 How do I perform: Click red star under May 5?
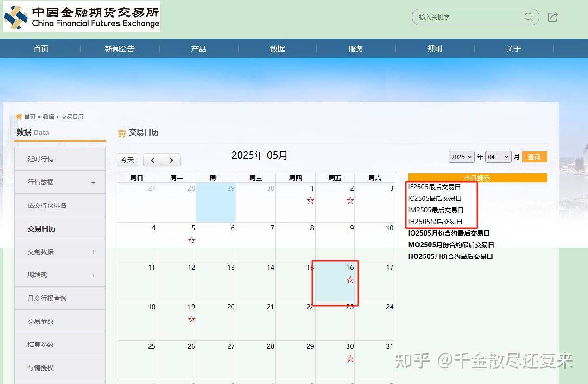192,240
